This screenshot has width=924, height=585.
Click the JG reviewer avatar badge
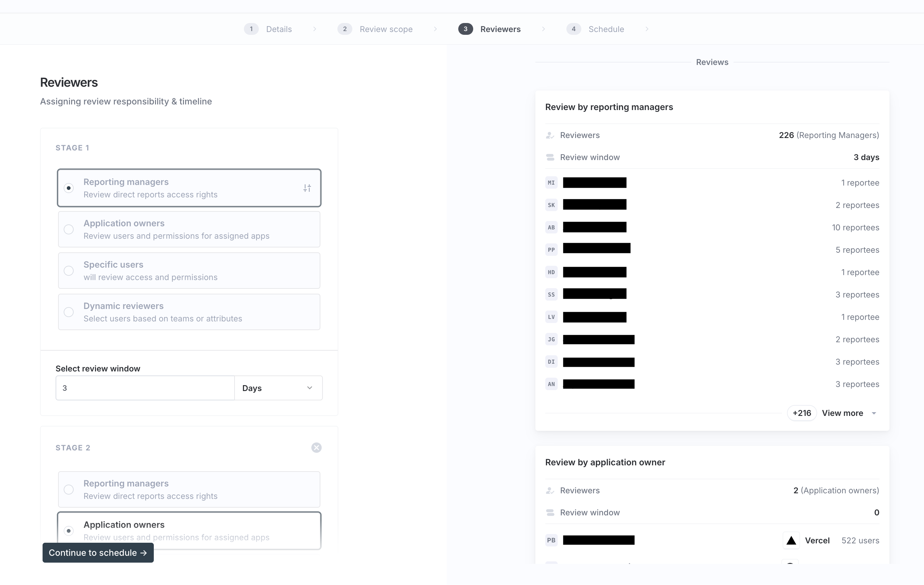[551, 339]
